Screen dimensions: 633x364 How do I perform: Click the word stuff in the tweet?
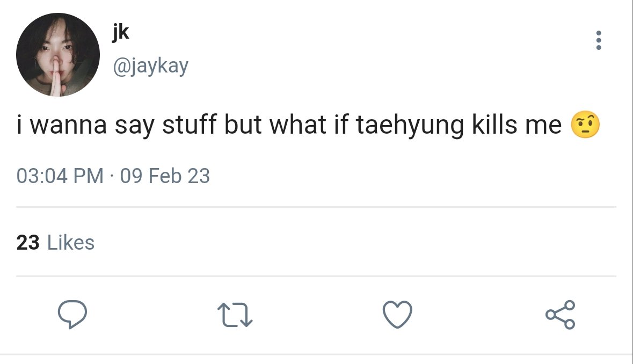[190, 125]
